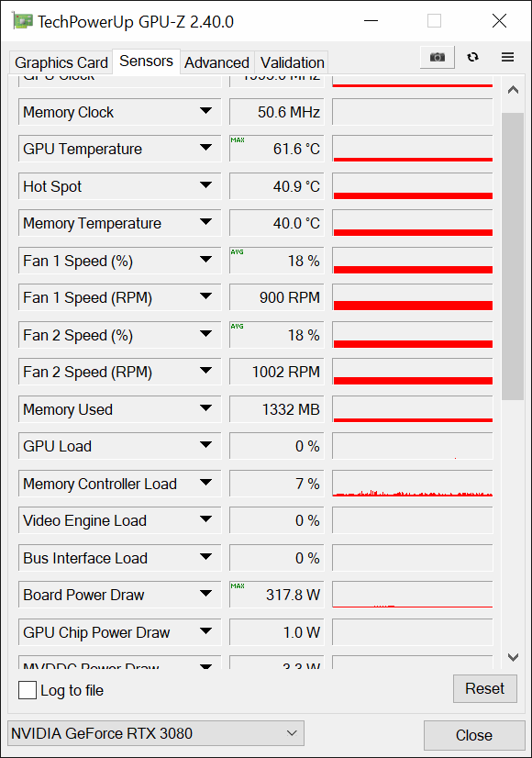This screenshot has height=758, width=532.
Task: Open the Validation tab
Action: [292, 62]
